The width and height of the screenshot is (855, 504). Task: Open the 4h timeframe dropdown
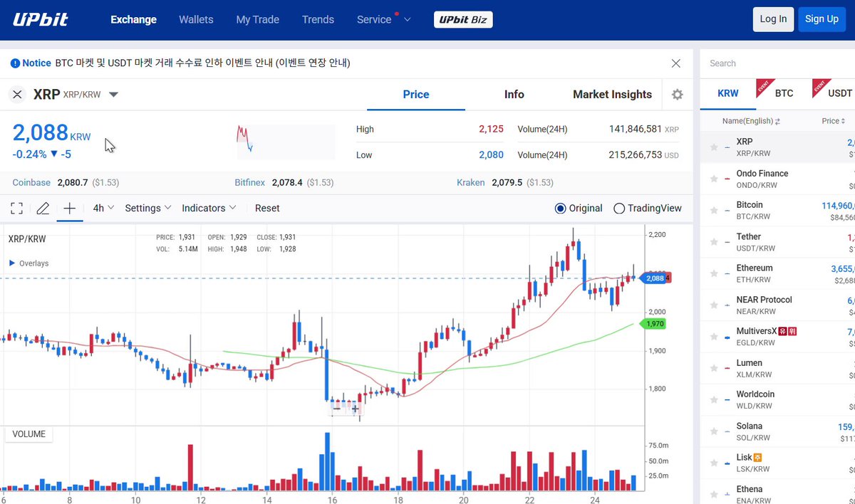click(103, 208)
